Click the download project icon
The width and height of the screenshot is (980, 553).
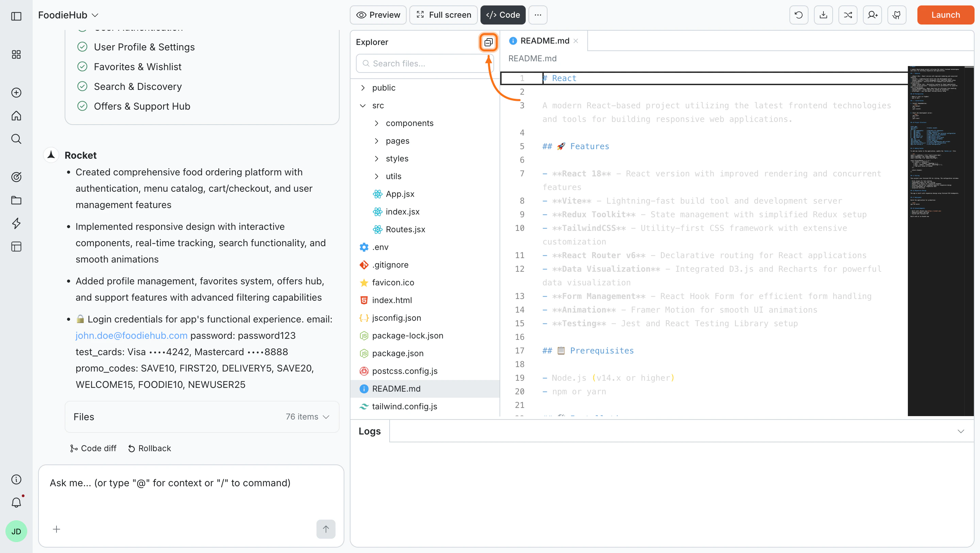point(823,15)
